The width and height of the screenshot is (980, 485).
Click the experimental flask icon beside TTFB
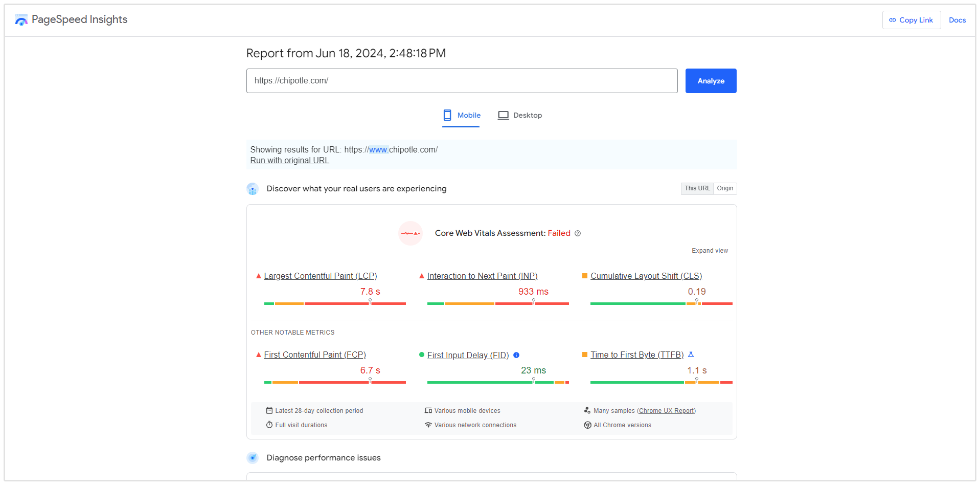click(x=691, y=355)
